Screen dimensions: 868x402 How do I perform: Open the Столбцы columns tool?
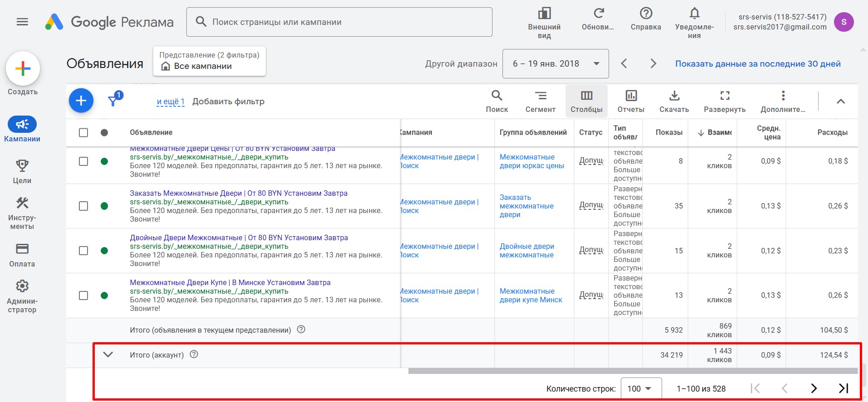586,101
